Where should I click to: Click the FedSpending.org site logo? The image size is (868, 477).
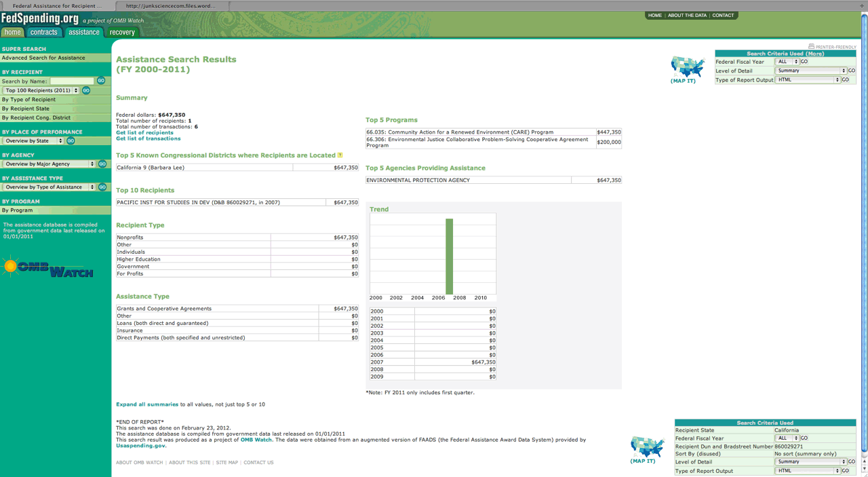(40, 18)
